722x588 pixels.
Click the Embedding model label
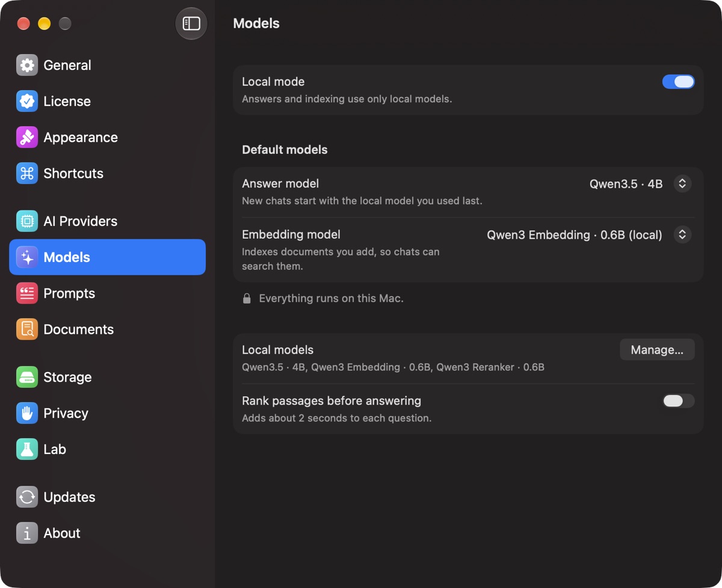[x=291, y=234]
